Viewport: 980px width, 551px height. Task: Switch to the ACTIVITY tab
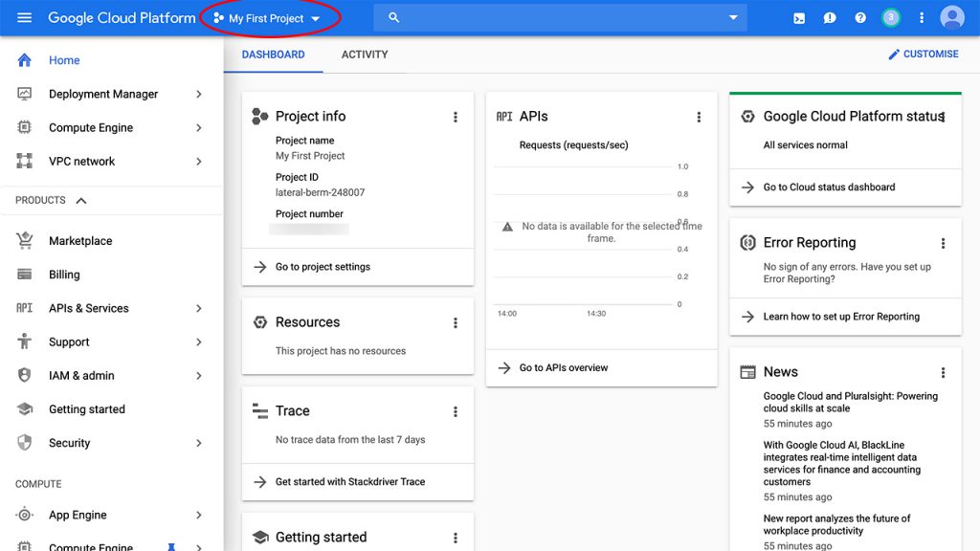(365, 55)
